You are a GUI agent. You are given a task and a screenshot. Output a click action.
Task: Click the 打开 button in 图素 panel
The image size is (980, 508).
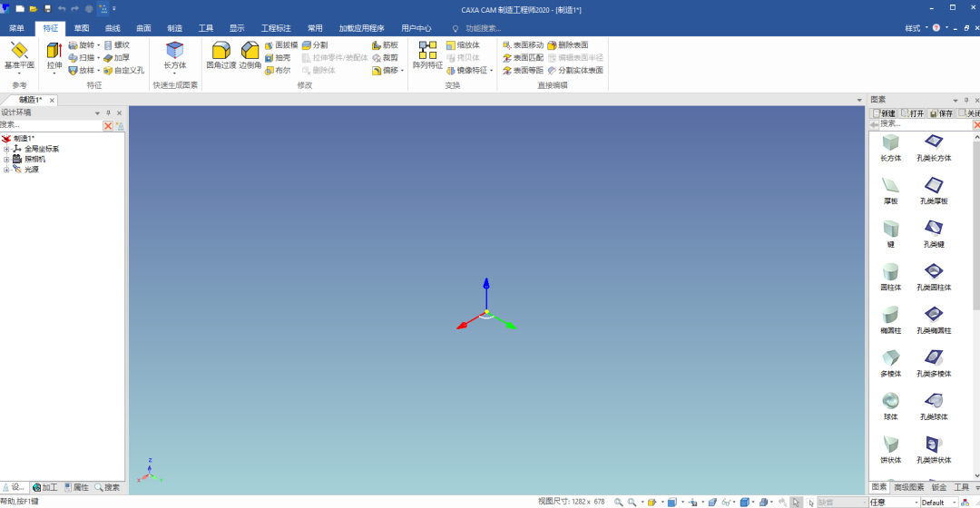(913, 113)
